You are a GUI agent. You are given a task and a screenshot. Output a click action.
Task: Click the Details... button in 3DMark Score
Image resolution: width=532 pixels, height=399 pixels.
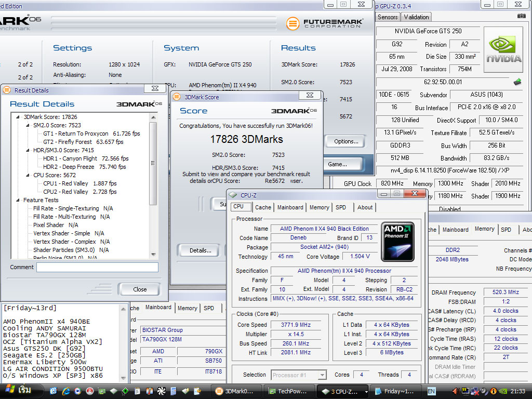(x=200, y=250)
